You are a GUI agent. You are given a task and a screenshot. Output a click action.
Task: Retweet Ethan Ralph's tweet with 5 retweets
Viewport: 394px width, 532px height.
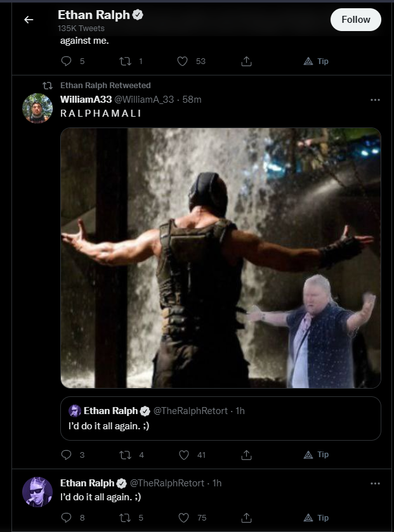pos(125,518)
